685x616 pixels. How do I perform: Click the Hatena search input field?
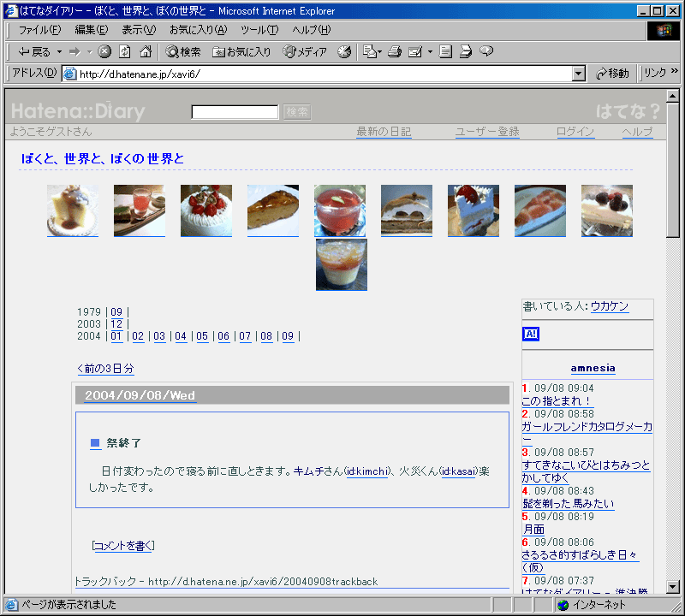[x=235, y=112]
